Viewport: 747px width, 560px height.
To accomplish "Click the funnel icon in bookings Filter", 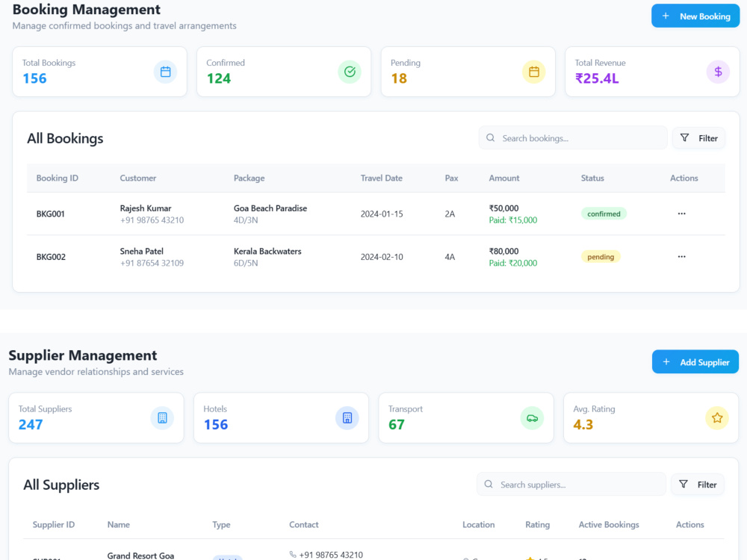I will click(x=684, y=137).
